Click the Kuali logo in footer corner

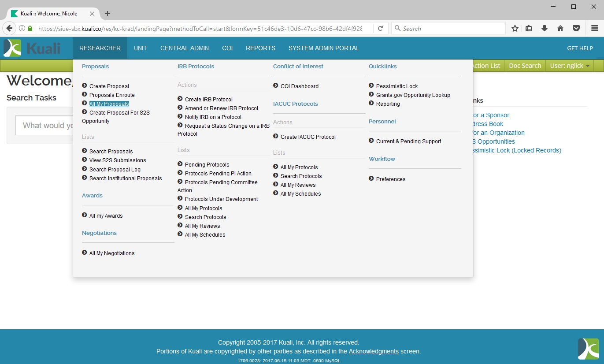tap(588, 349)
